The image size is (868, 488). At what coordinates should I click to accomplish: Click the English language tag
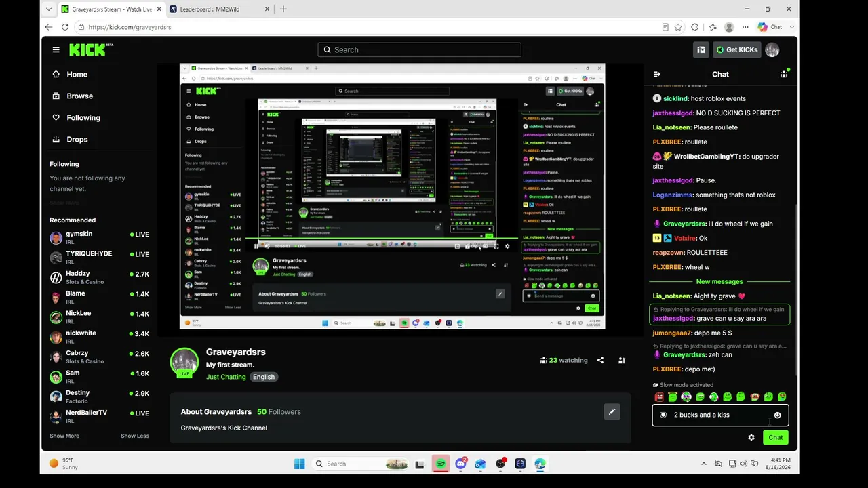coord(264,377)
